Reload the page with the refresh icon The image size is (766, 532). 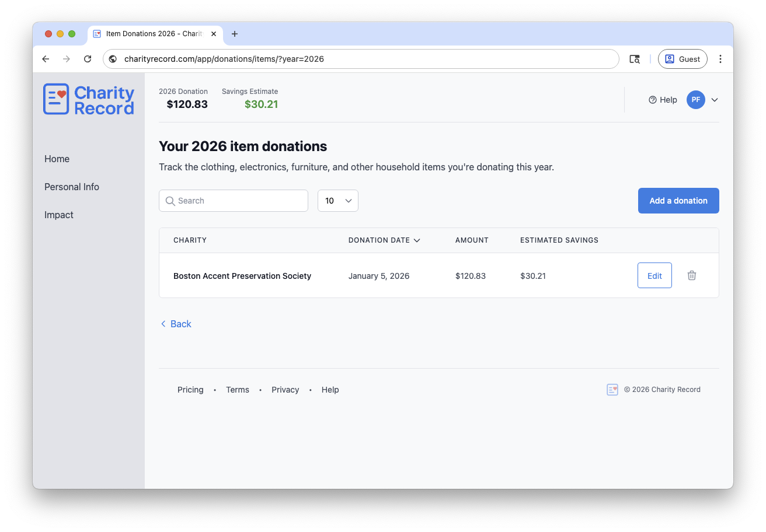88,59
